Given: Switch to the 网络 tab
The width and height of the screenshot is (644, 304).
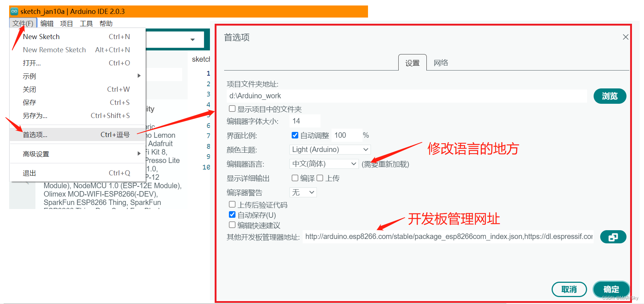Looking at the screenshot, I should (x=441, y=63).
